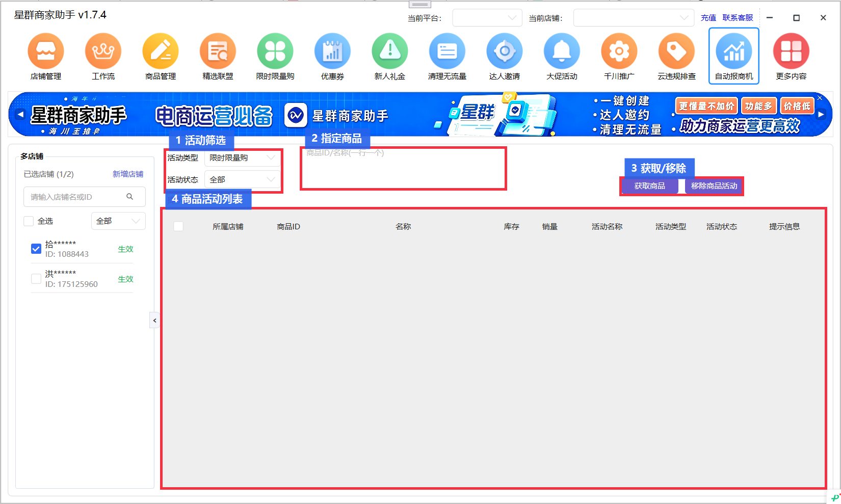This screenshot has height=504, width=841.
Task: Collapse the 多店铺 side panel
Action: [154, 321]
